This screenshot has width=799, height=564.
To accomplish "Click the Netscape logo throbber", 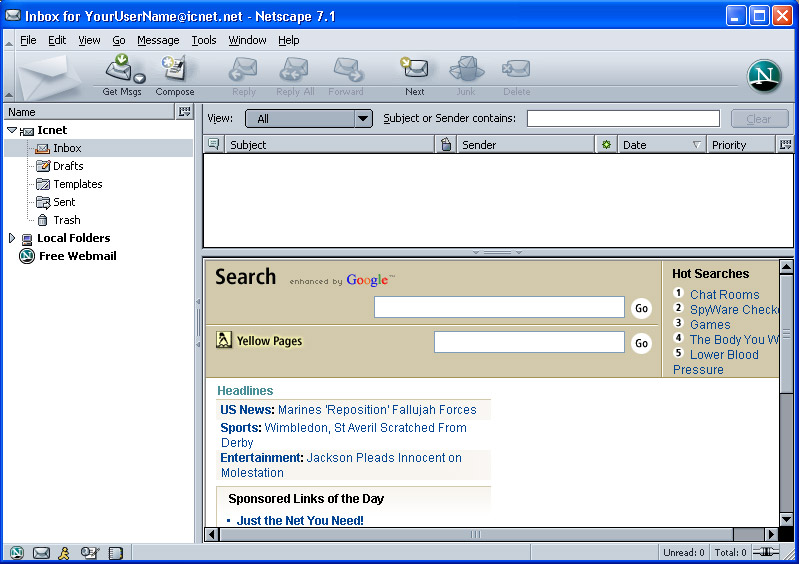I will (765, 76).
